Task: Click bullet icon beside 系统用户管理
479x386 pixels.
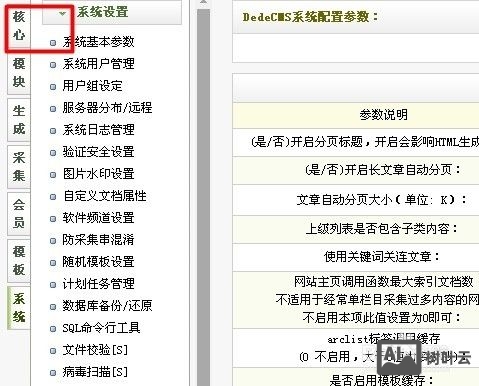Action: tap(53, 65)
